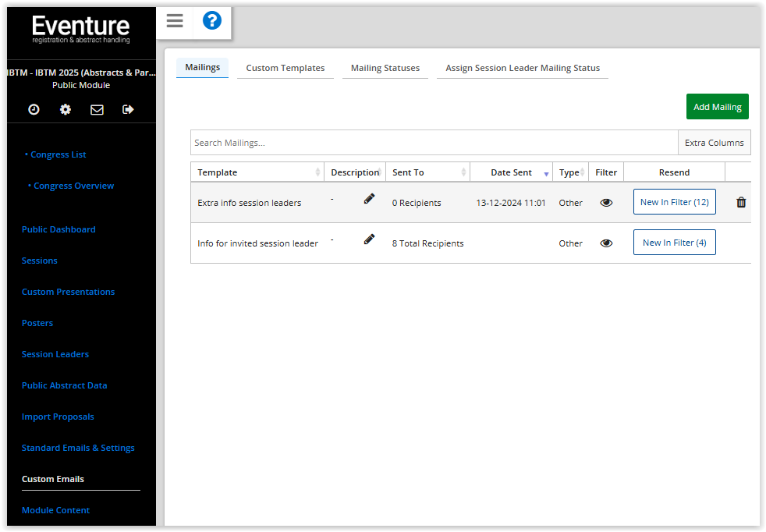Sort the table by Date Sent
The height and width of the screenshot is (532, 766).
click(x=511, y=172)
